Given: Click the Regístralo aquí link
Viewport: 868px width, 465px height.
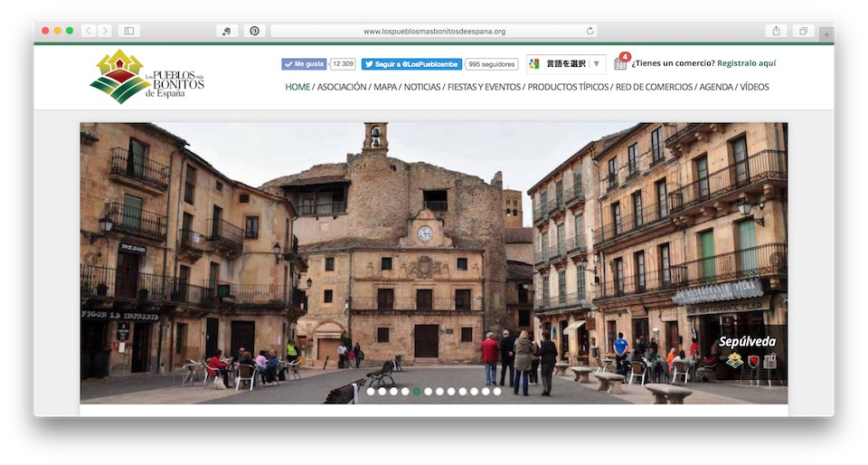Looking at the screenshot, I should [746, 63].
